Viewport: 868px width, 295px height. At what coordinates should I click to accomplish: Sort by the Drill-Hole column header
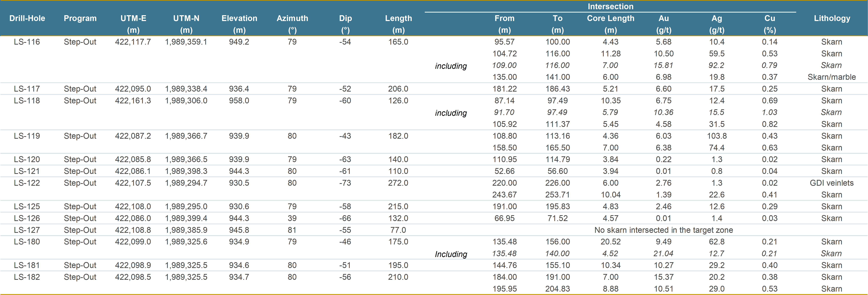point(28,18)
